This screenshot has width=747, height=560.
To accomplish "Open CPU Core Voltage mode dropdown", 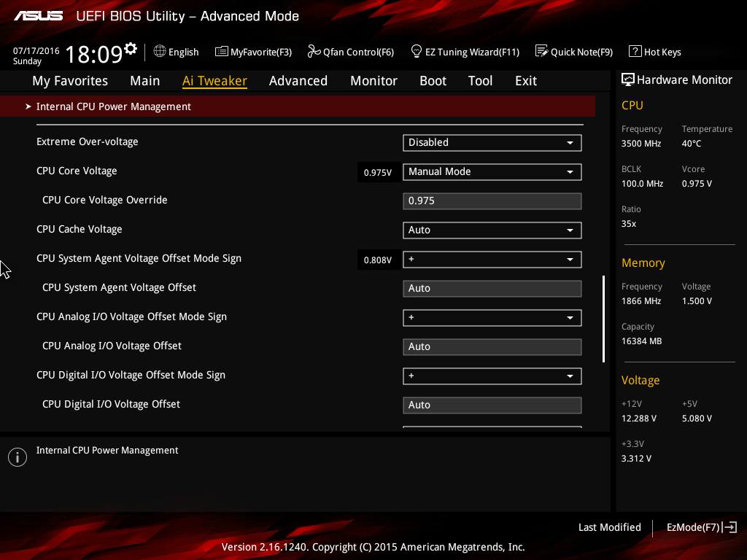I will [x=492, y=172].
